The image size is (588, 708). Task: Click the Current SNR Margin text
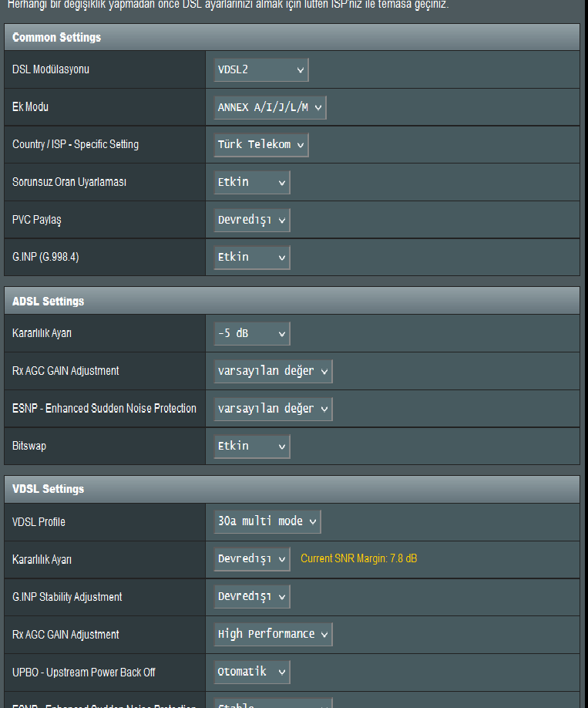359,558
